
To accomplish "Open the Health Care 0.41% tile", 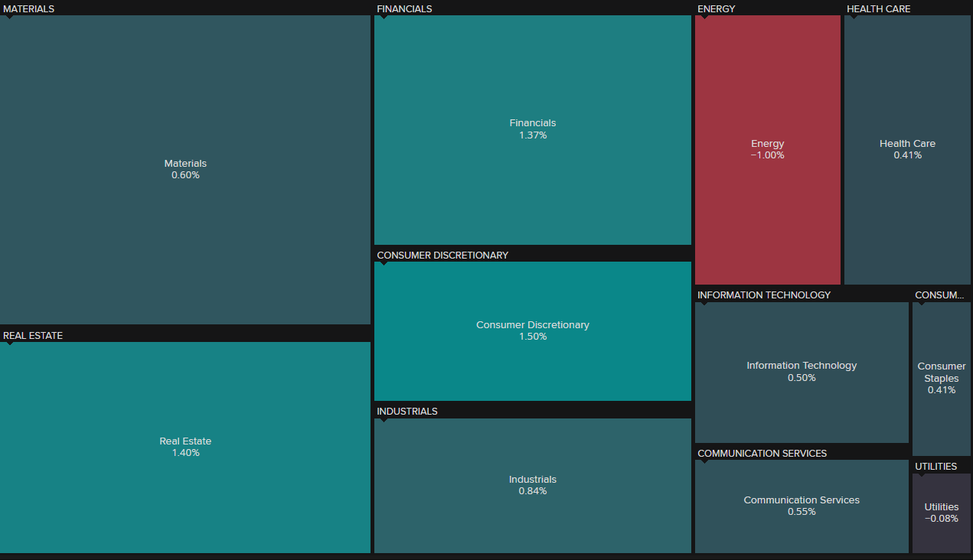I will pos(907,149).
